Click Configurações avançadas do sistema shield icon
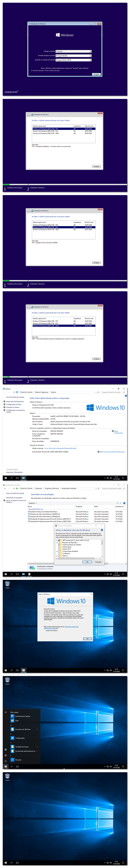 (4, 410)
